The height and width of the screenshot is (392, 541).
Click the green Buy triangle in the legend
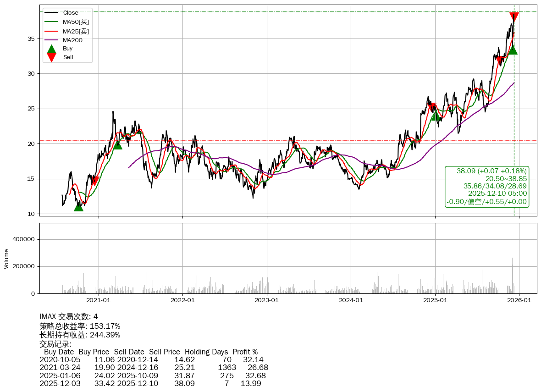point(52,49)
